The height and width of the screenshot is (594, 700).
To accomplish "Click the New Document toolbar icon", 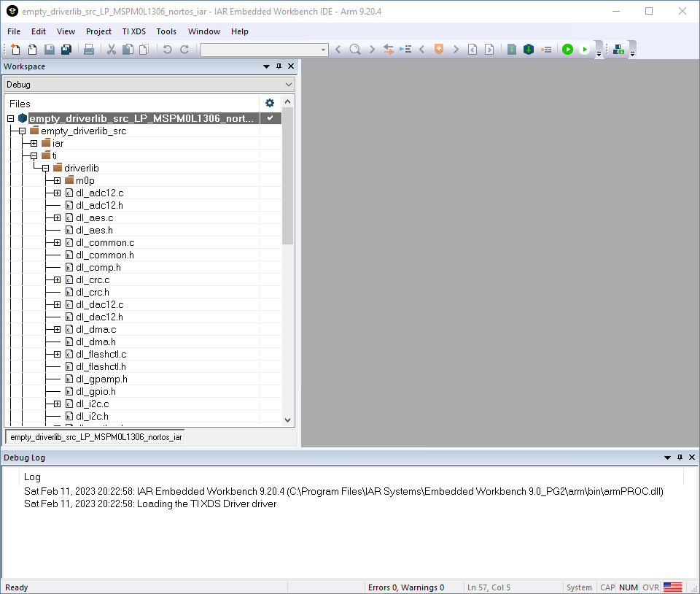I will pyautogui.click(x=15, y=50).
